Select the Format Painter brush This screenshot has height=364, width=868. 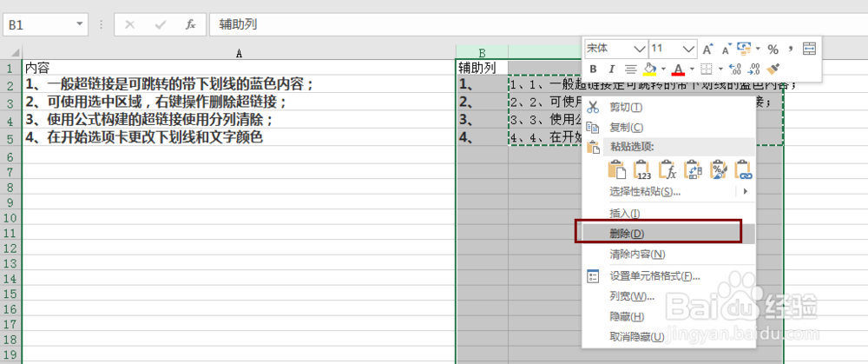tap(773, 69)
